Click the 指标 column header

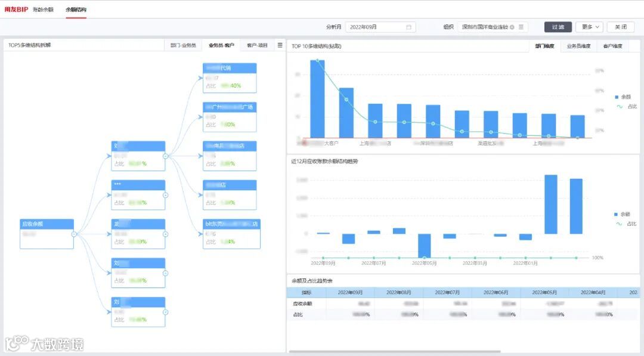tap(306, 292)
